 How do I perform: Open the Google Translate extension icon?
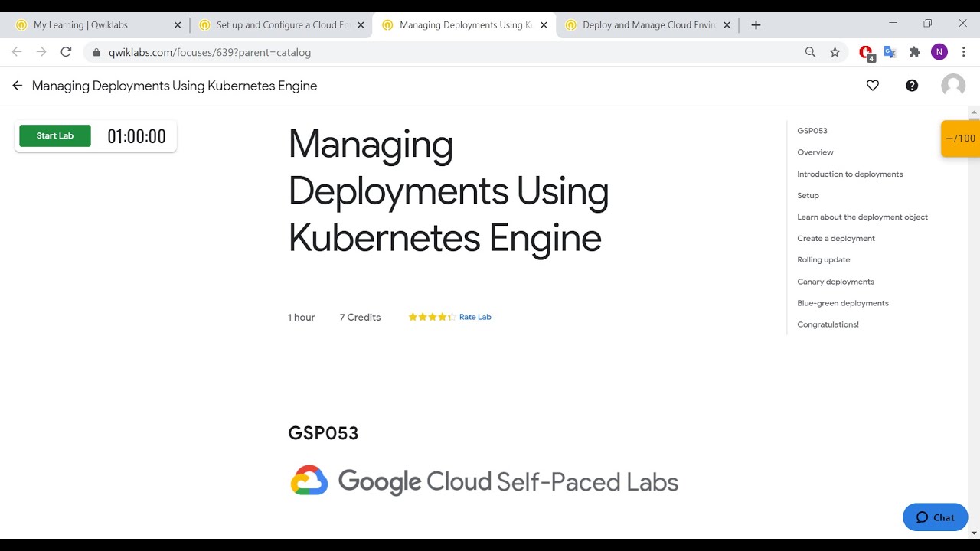pos(890,52)
